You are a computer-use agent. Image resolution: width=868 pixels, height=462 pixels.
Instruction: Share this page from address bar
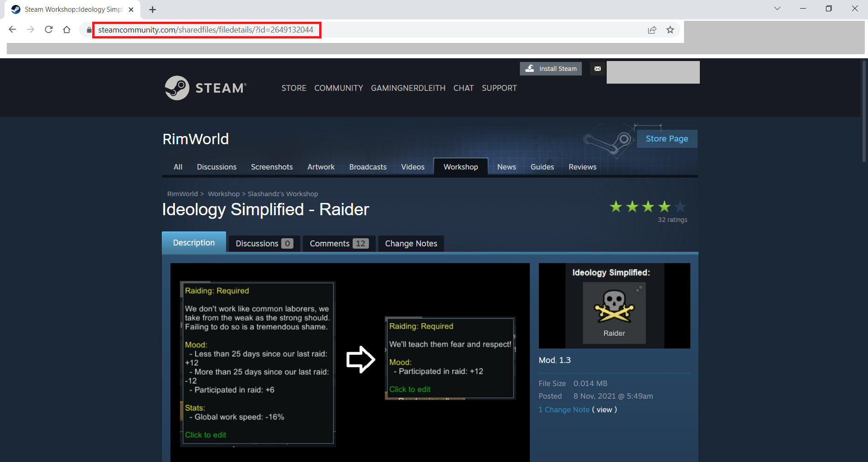(x=652, y=30)
